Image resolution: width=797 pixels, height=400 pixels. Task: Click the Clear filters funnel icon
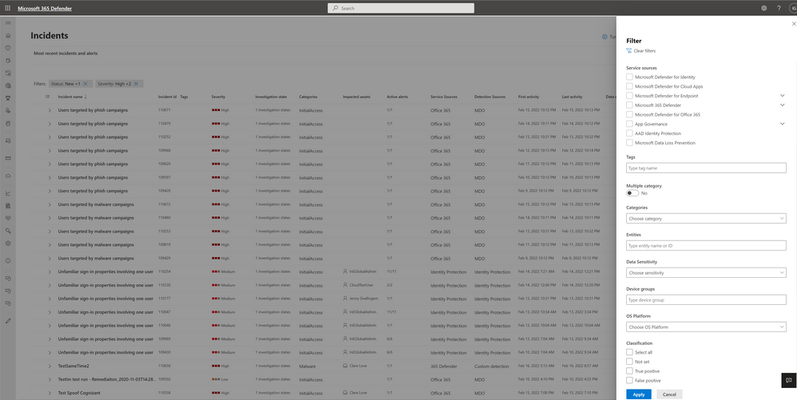coord(629,51)
